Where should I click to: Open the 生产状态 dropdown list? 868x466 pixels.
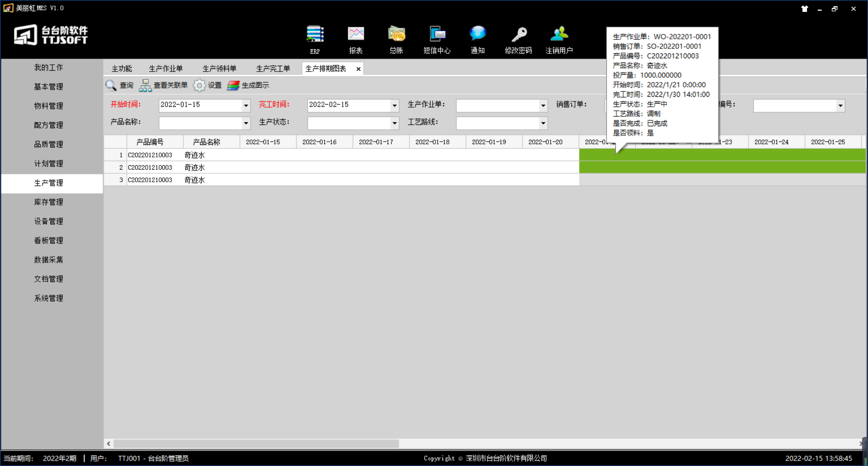395,123
